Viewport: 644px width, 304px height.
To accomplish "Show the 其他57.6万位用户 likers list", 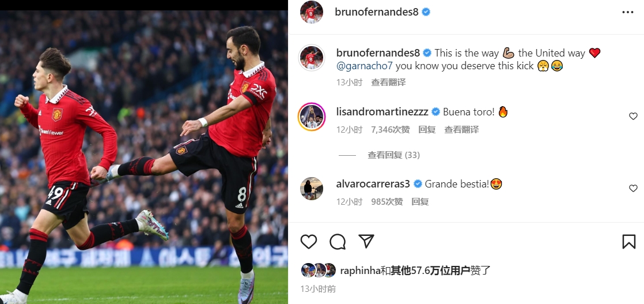I will pos(430,271).
